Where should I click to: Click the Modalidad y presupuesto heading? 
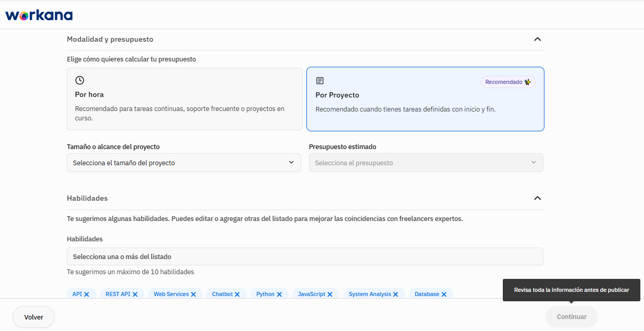coord(110,39)
